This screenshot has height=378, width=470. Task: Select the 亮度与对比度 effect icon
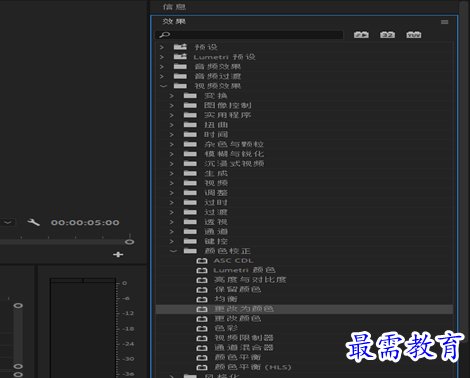tap(202, 280)
